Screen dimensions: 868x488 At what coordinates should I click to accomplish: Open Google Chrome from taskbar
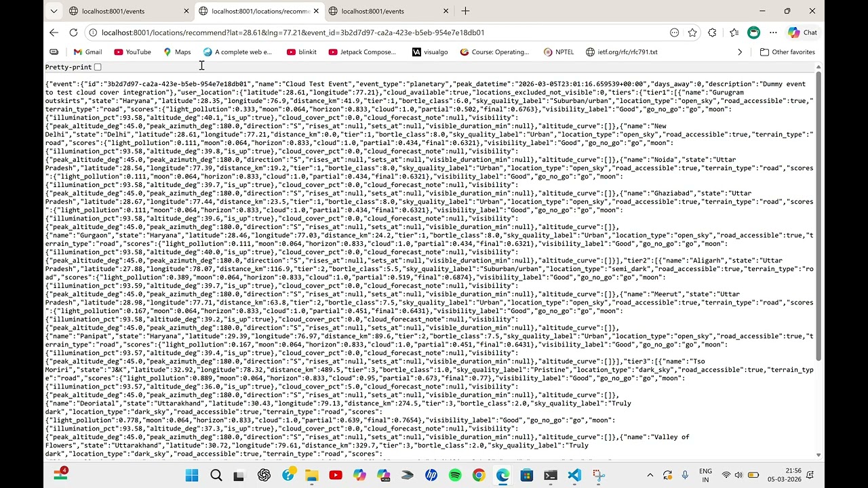(479, 475)
